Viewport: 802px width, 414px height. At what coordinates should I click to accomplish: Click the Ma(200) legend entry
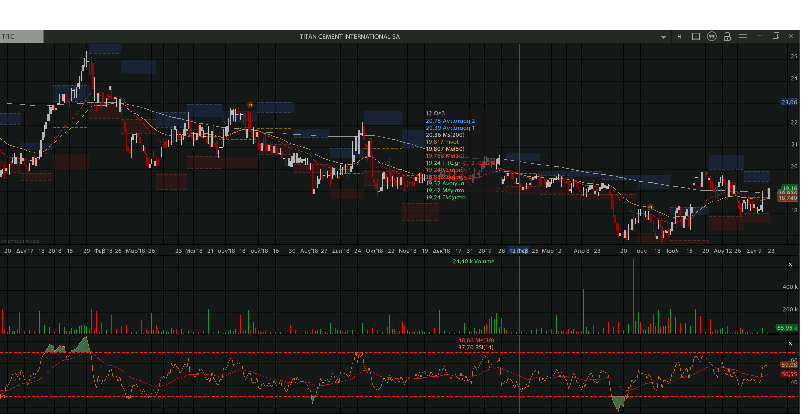tap(445, 135)
